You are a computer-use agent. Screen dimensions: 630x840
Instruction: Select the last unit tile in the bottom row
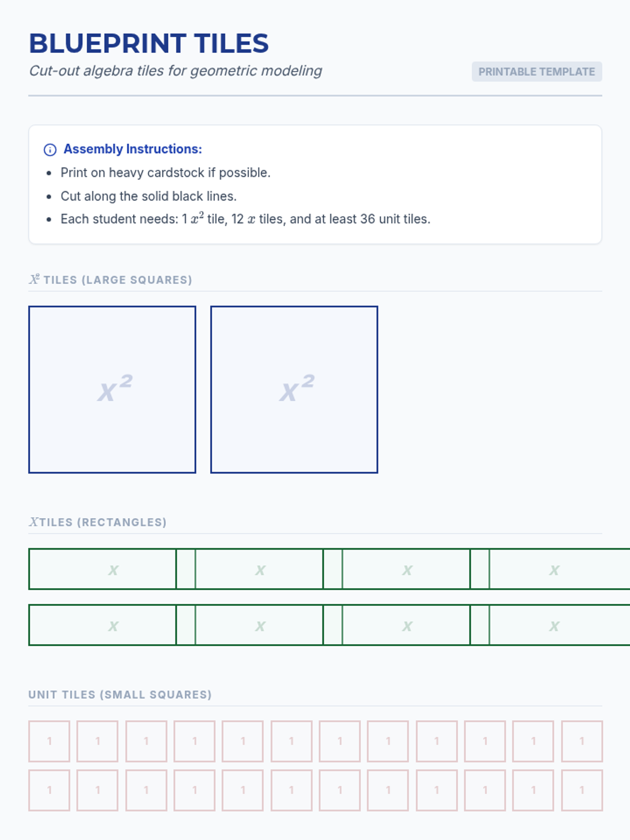point(582,790)
